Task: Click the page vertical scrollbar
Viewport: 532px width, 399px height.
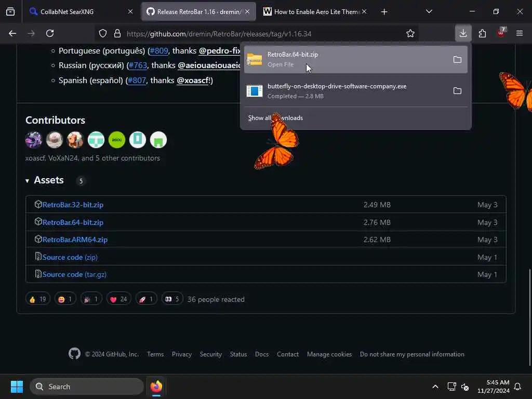Action: click(x=529, y=317)
